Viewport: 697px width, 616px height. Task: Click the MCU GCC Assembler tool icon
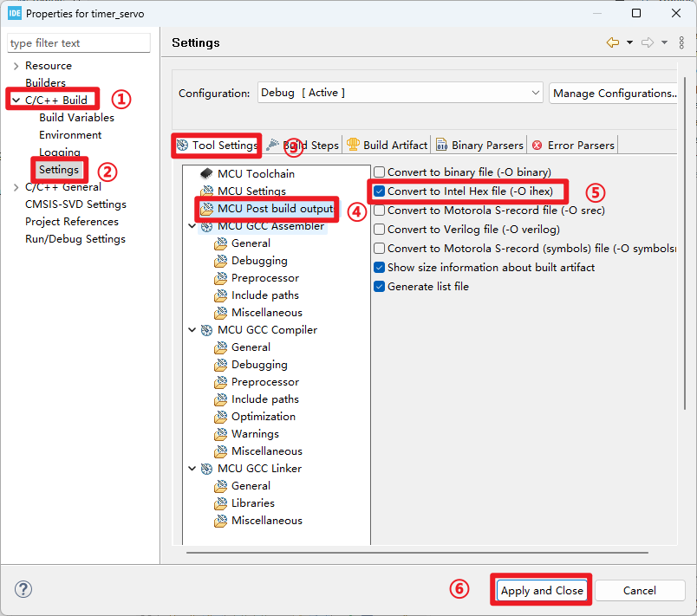pyautogui.click(x=206, y=226)
